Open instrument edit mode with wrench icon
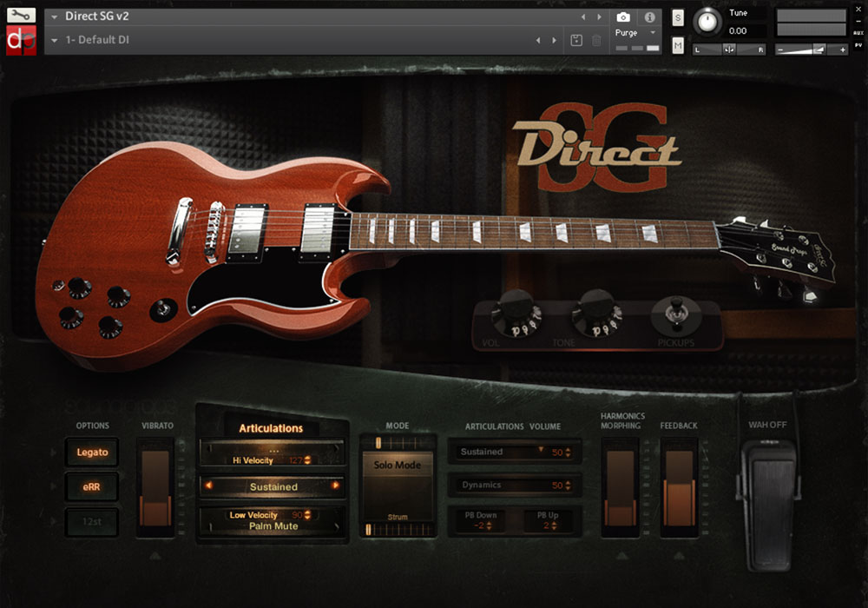The height and width of the screenshot is (608, 868). click(x=21, y=15)
